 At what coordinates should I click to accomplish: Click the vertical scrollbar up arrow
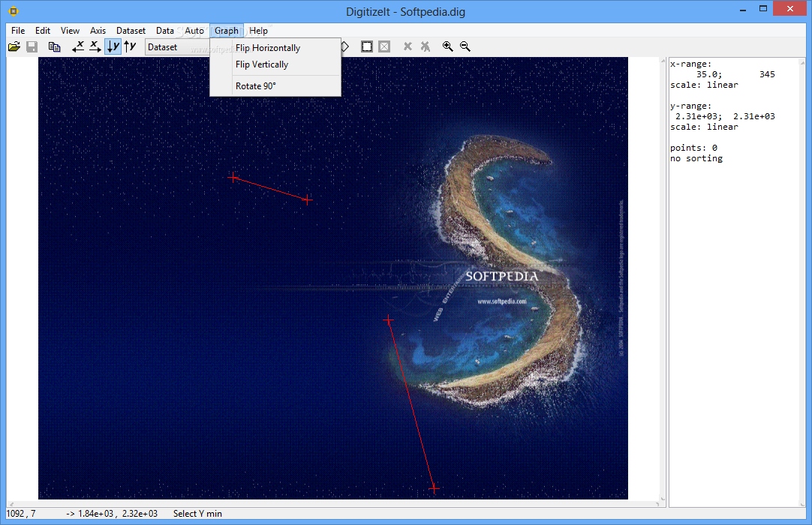click(x=663, y=61)
